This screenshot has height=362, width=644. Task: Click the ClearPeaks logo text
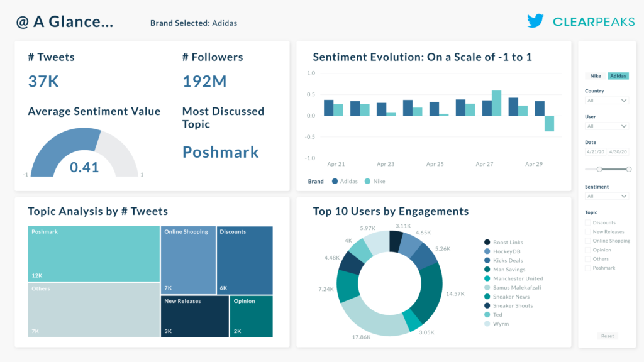tap(594, 22)
